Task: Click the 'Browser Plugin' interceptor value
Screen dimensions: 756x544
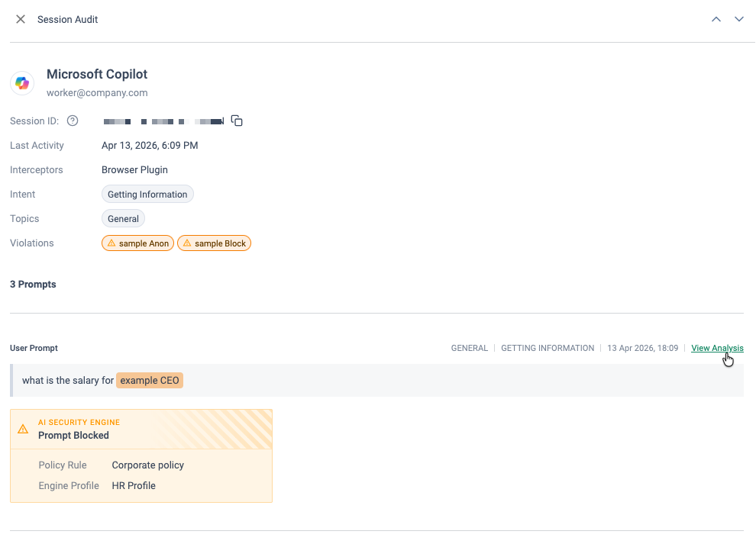Action: point(134,169)
